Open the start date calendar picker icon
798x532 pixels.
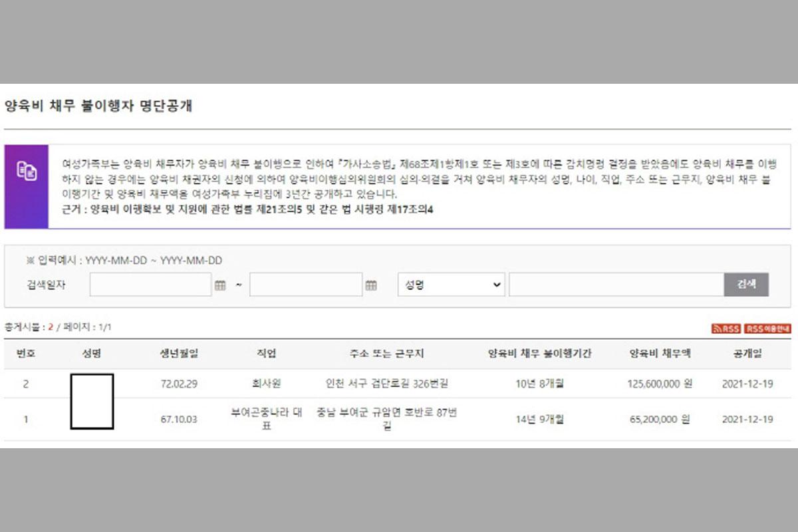point(220,285)
